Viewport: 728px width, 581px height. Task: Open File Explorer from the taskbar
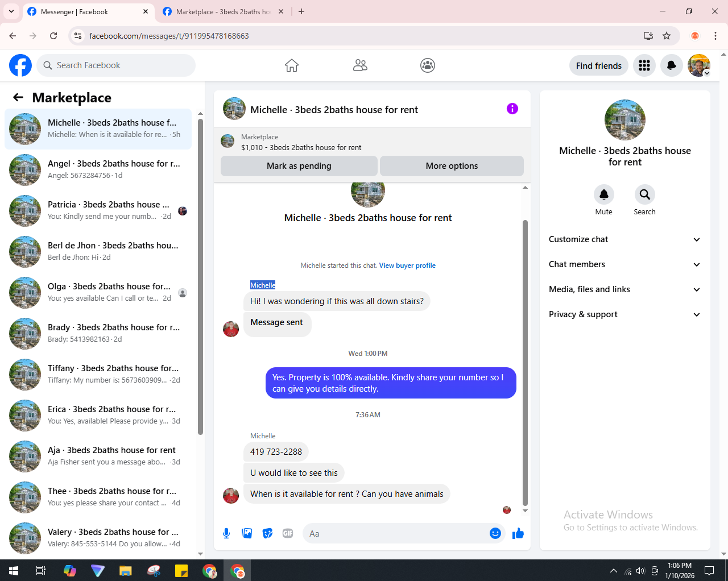[126, 571]
